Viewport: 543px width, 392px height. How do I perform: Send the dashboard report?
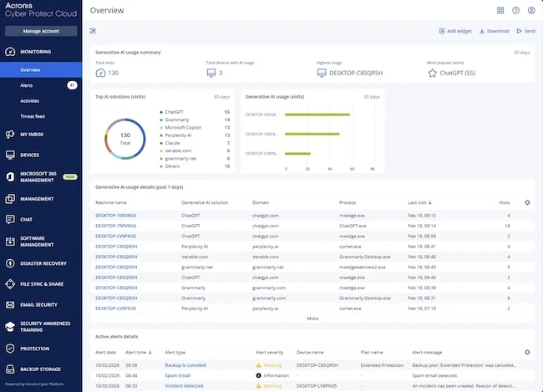pos(526,31)
